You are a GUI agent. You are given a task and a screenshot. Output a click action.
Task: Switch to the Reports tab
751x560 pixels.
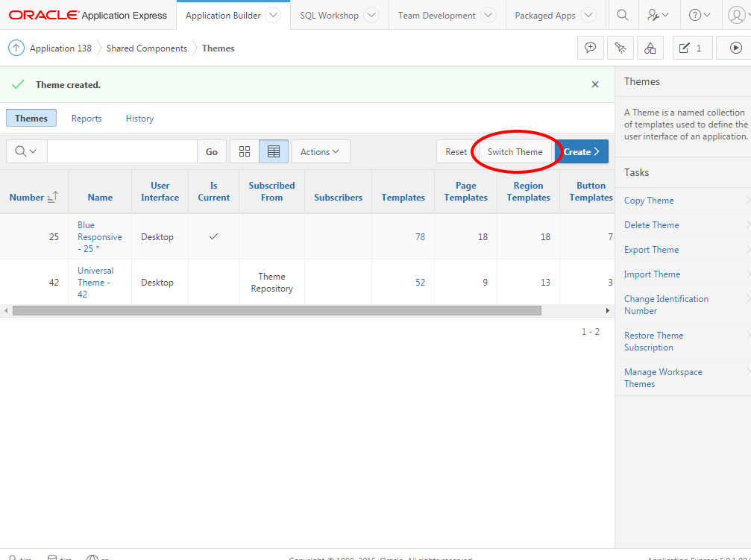click(87, 118)
